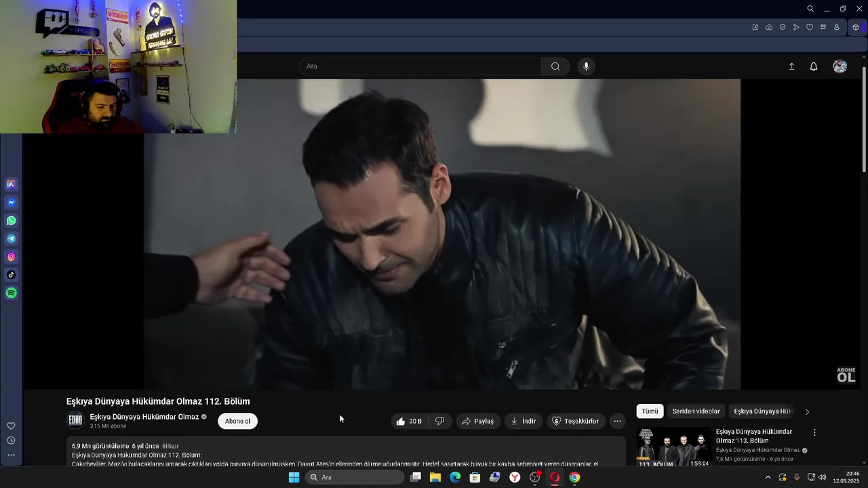Screen dimensions: 868x488
Task: Open Task View on taskbar
Action: (x=416, y=477)
